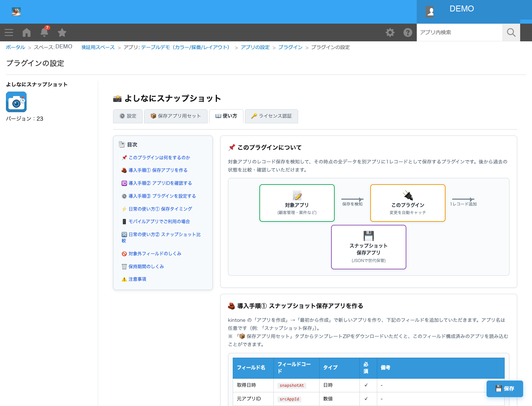Click the DEMO user avatar icon
Viewport: 532px width, 406px height.
tap(430, 11)
